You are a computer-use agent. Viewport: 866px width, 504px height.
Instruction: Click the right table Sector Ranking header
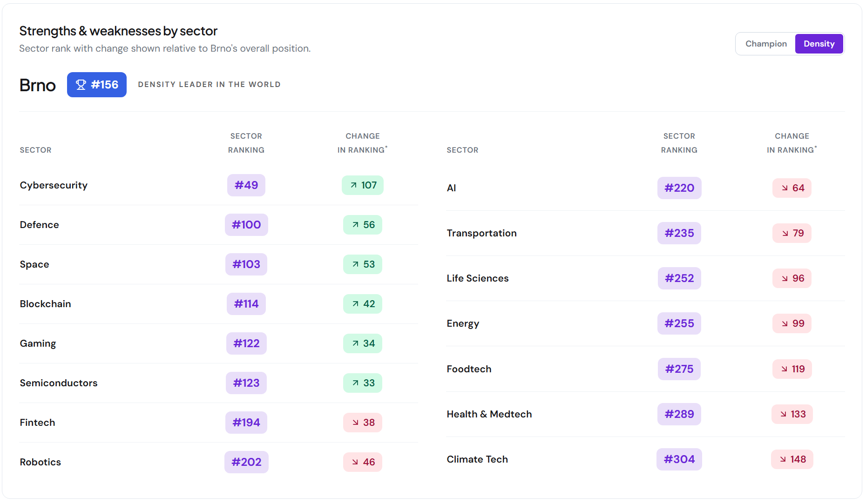click(679, 143)
